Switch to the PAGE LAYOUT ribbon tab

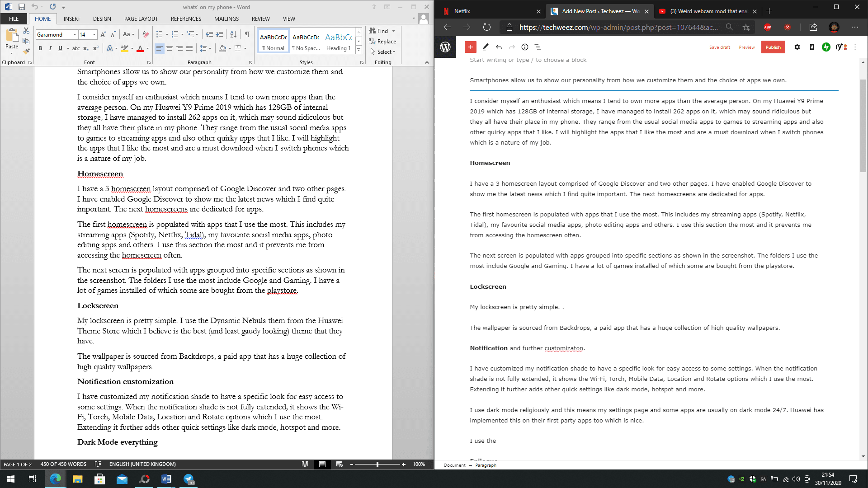[x=141, y=19]
